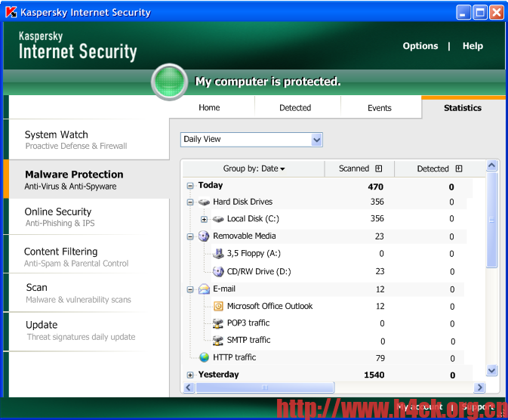Collapse the Hard Disk Drives node
The height and width of the screenshot is (420, 508).
click(x=190, y=202)
